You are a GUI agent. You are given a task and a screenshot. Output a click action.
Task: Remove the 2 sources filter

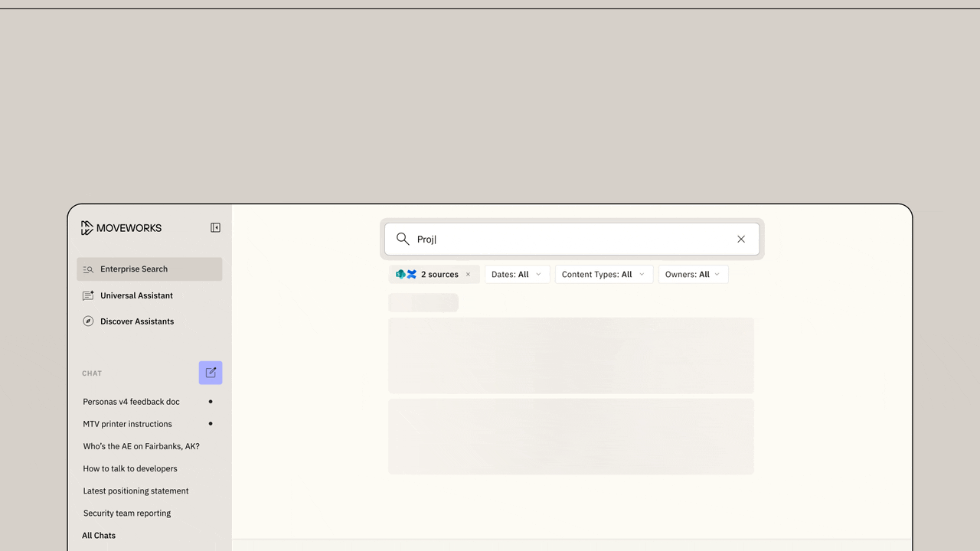pos(469,275)
